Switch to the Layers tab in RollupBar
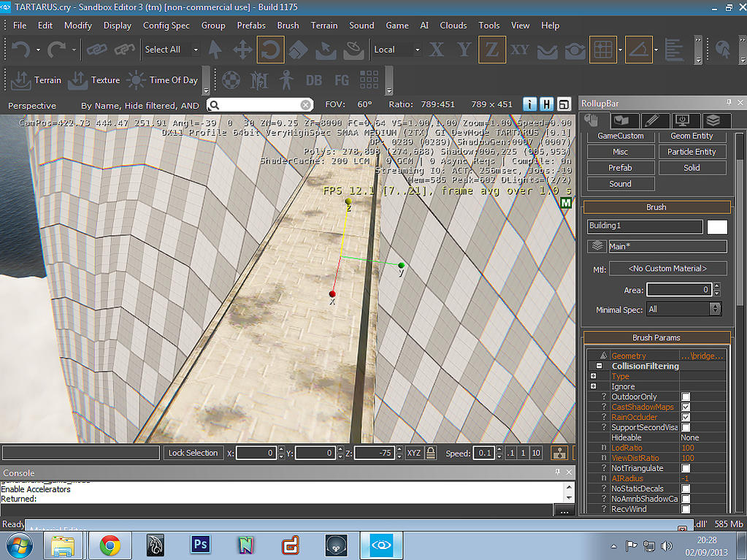 [x=713, y=120]
